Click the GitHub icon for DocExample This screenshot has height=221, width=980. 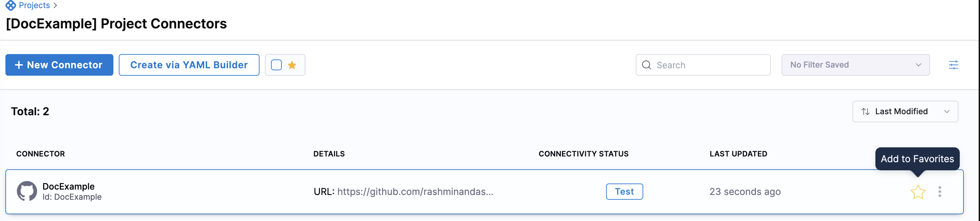(x=27, y=191)
